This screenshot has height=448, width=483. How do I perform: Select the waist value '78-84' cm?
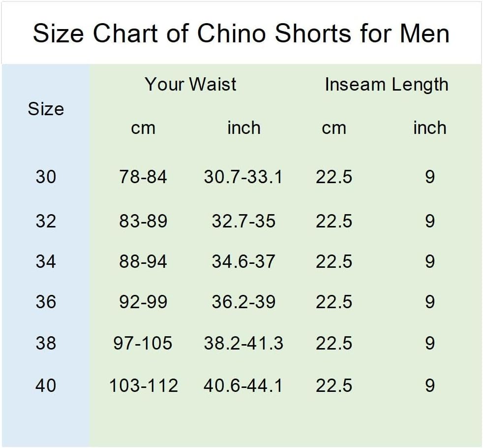coord(143,177)
